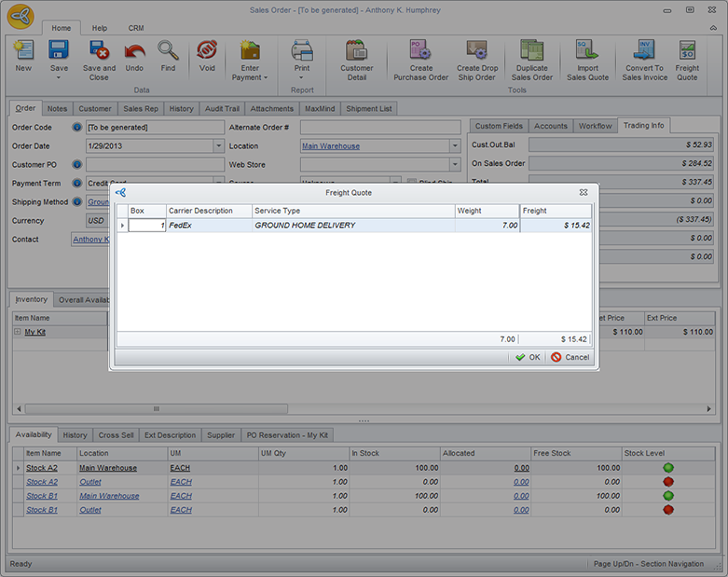This screenshot has height=577, width=728.
Task: Click Create Purchase Order icon
Action: point(420,51)
